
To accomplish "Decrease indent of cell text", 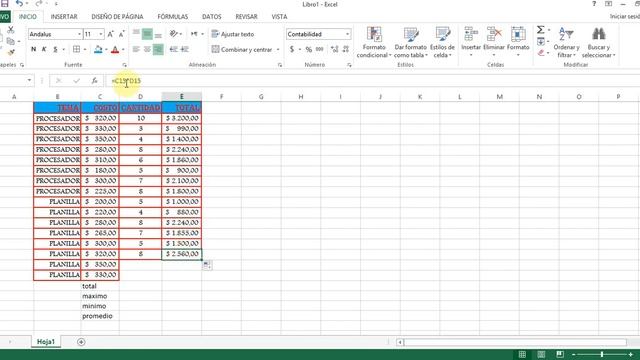I will pos(174,49).
